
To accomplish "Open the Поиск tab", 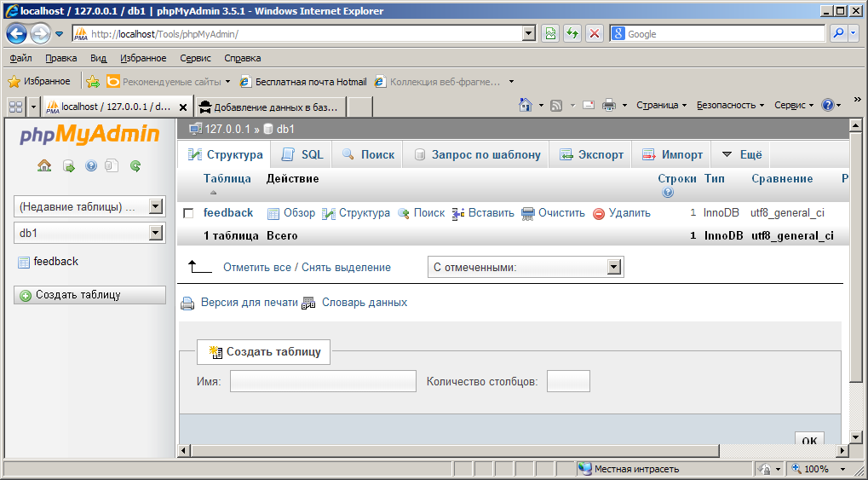I will tap(368, 154).
